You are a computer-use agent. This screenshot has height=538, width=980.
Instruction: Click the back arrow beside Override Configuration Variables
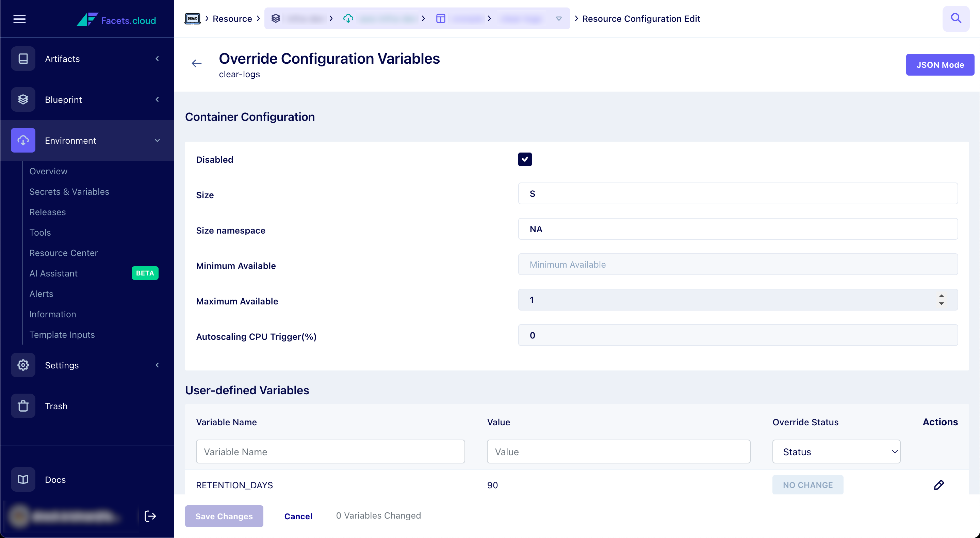[196, 63]
